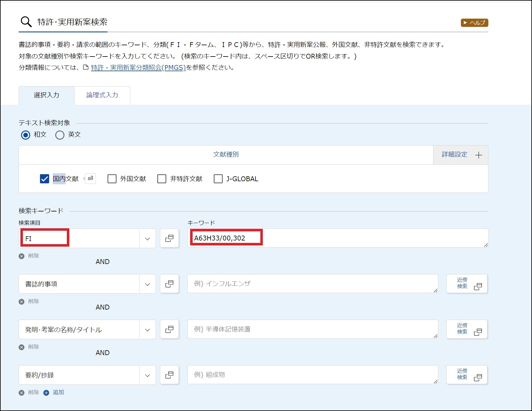Expand 詳細設定 with the plus sign
The width and height of the screenshot is (532, 411).
(478, 155)
